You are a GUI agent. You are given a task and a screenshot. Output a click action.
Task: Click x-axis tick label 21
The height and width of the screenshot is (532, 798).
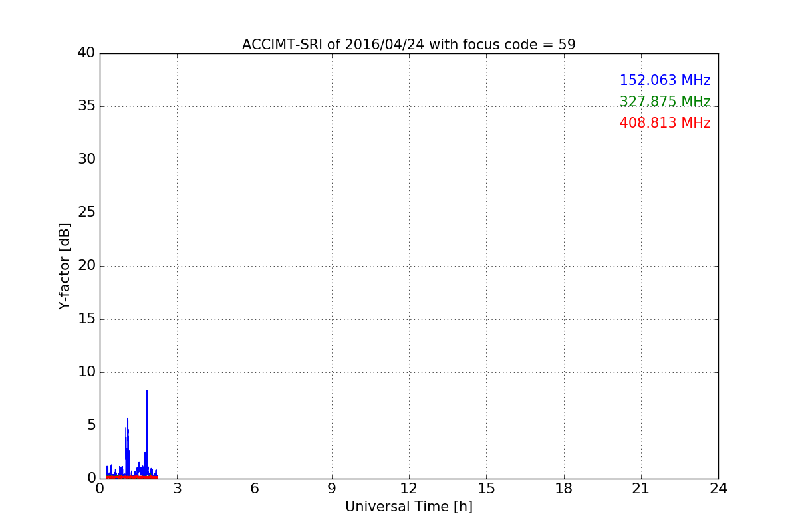coord(641,489)
